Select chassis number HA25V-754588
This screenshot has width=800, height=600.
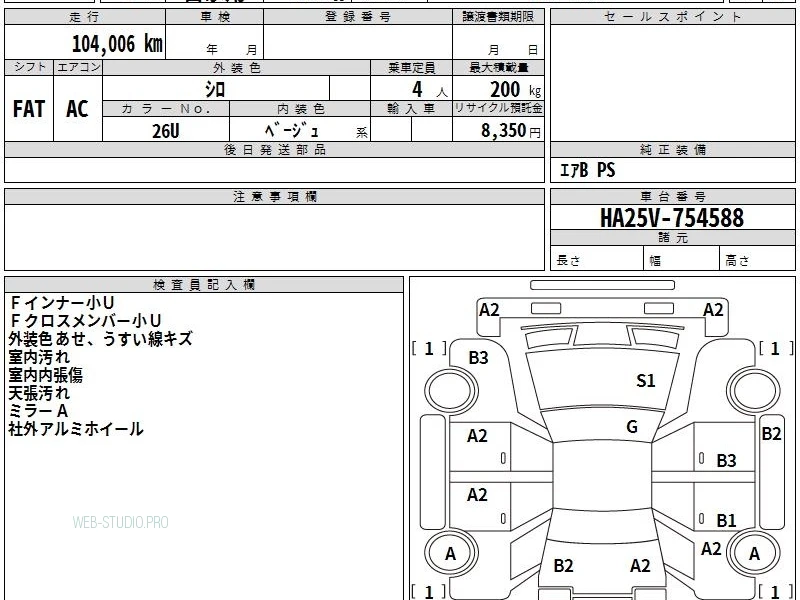pos(672,218)
